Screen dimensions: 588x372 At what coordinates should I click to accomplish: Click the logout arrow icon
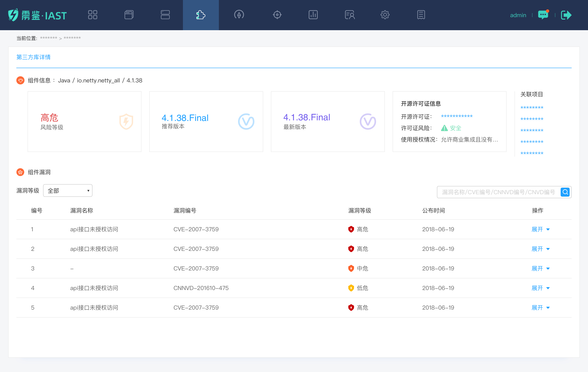point(566,15)
